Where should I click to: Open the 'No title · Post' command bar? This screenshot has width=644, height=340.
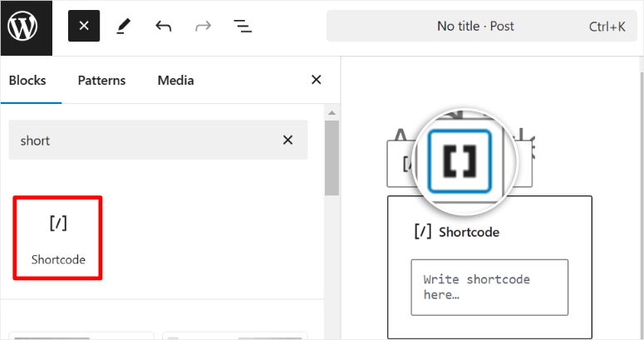tap(479, 26)
